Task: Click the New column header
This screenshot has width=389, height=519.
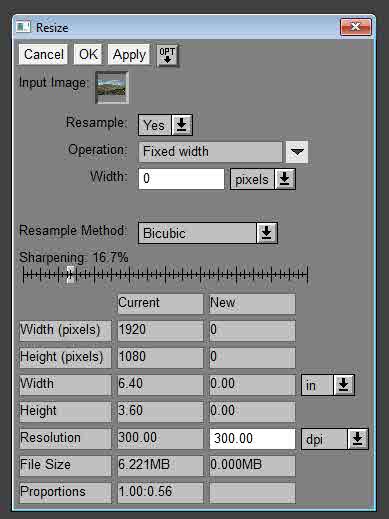Action: 252,303
